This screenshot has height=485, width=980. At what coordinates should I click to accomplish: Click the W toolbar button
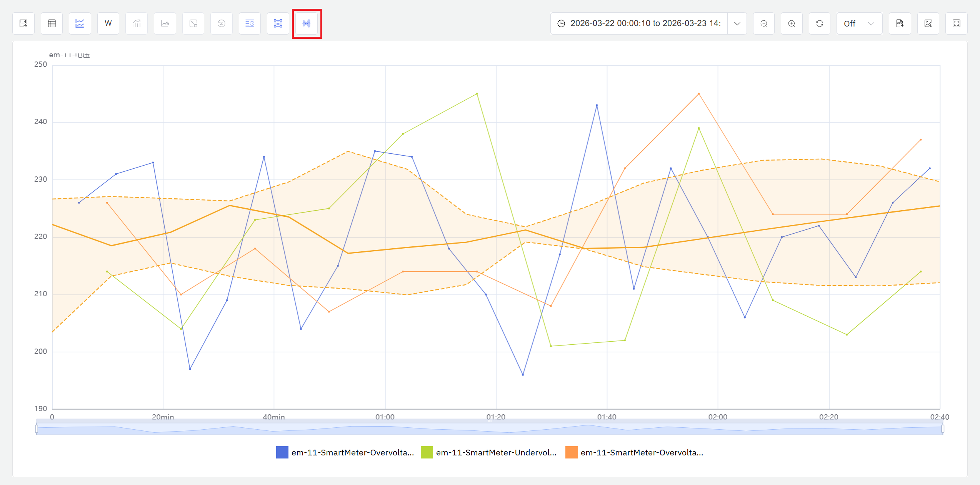click(108, 23)
